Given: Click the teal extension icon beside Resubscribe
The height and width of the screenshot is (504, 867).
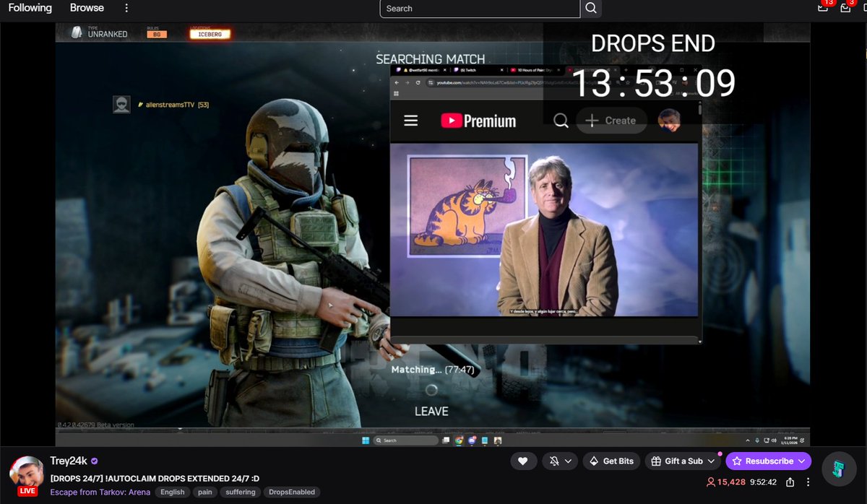Looking at the screenshot, I should click(838, 469).
